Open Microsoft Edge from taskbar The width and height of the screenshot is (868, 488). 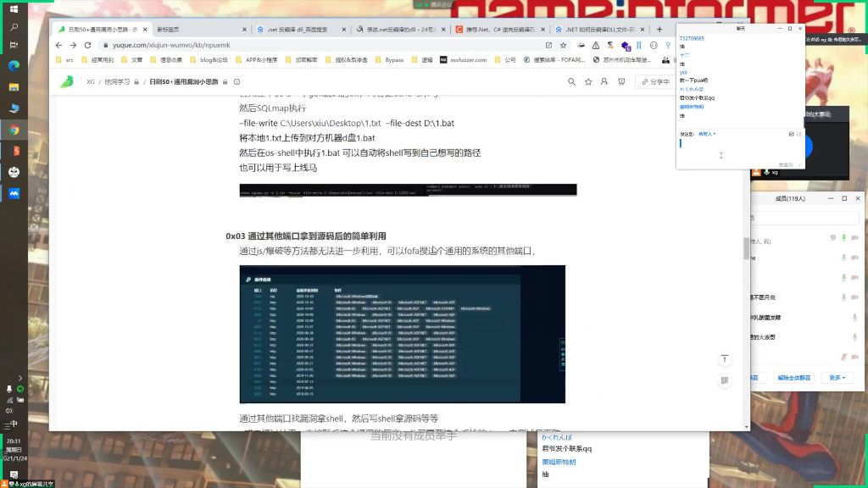pyautogui.click(x=14, y=66)
